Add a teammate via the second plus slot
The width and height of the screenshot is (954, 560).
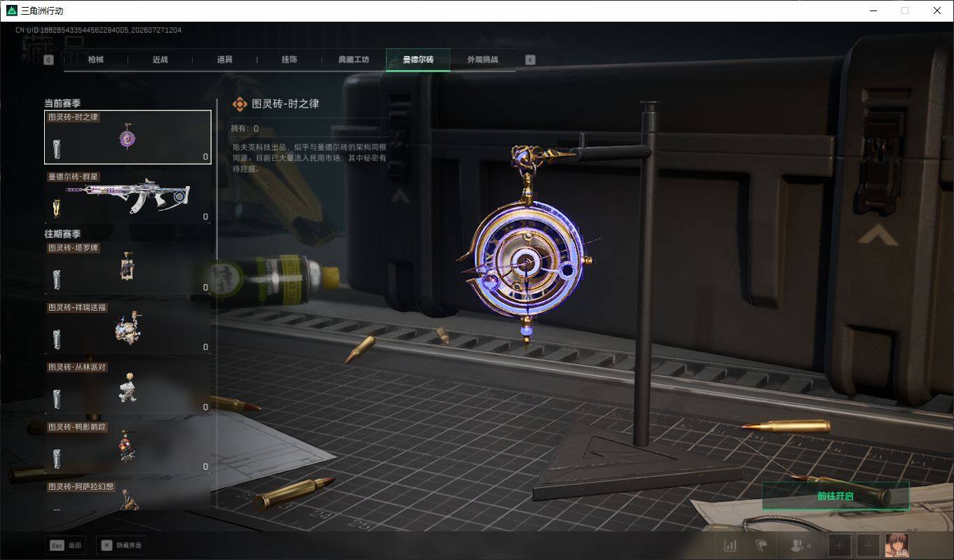[x=869, y=545]
